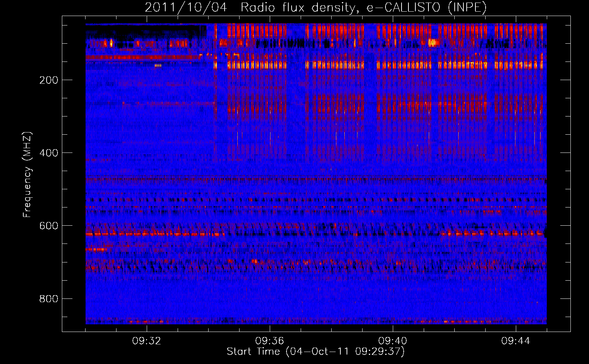This screenshot has height=364, width=589.
Task: Click the '600' frequency tick label
Action: pyautogui.click(x=49, y=226)
